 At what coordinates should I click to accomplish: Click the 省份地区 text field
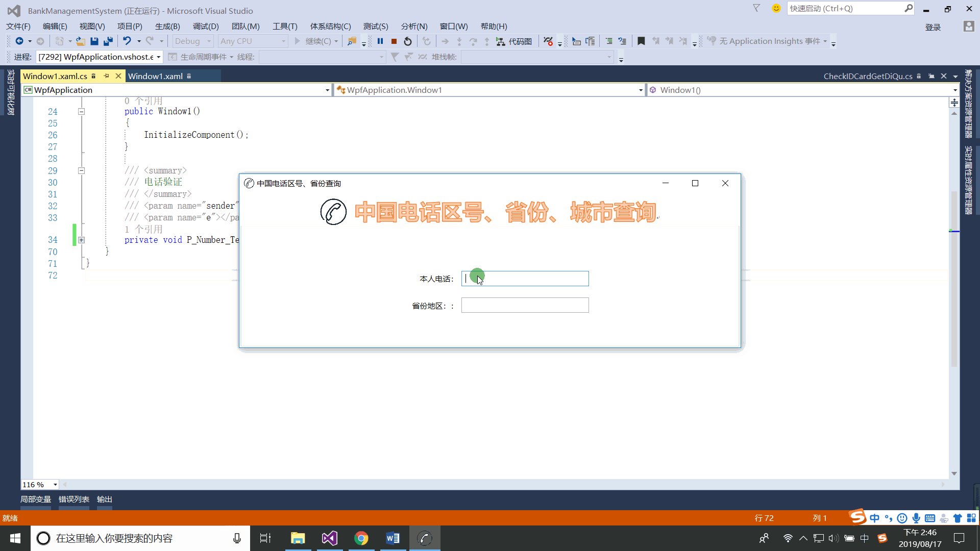point(525,305)
